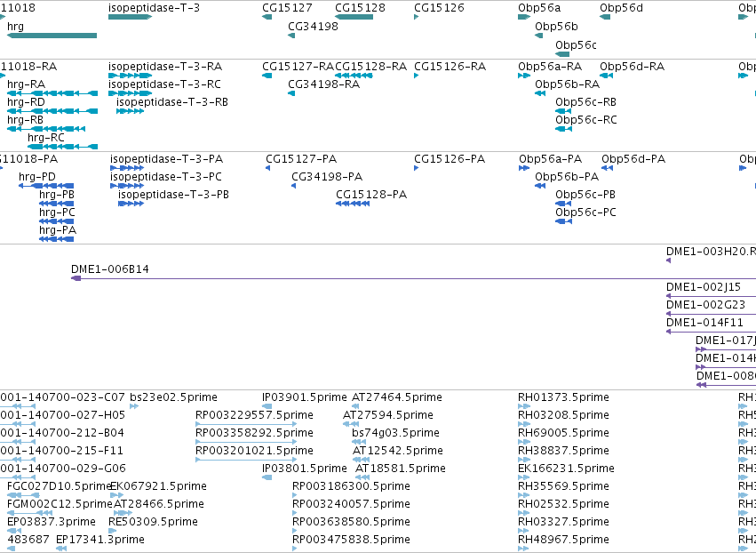The height and width of the screenshot is (553, 756).
Task: Select the AT27594.5prime EST
Action: [x=352, y=424]
